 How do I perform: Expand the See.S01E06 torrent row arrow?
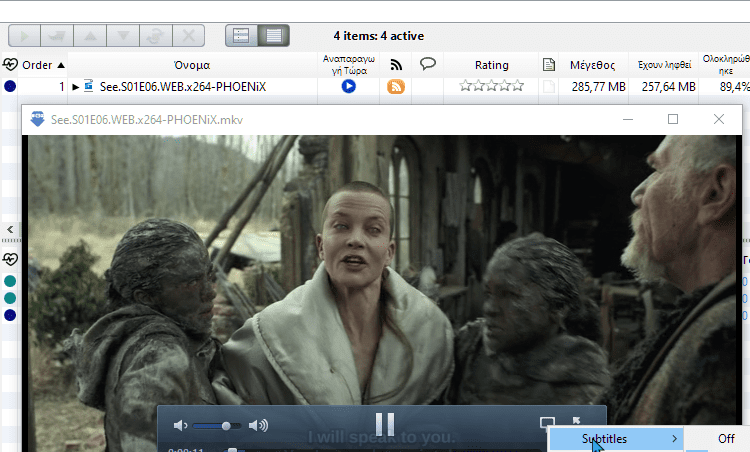[76, 87]
